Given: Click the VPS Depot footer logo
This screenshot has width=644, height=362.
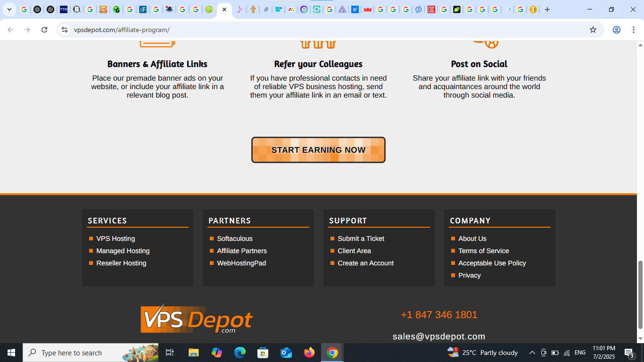Looking at the screenshot, I should (197, 318).
